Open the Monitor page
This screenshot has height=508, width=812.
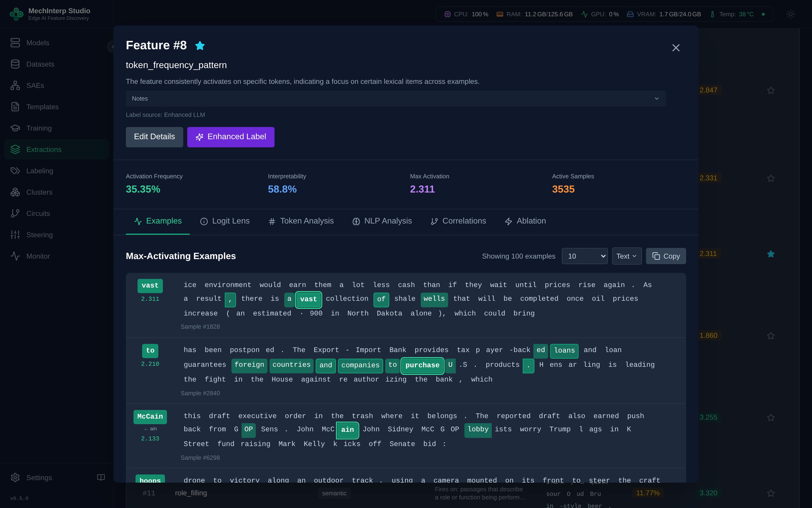[56, 256]
